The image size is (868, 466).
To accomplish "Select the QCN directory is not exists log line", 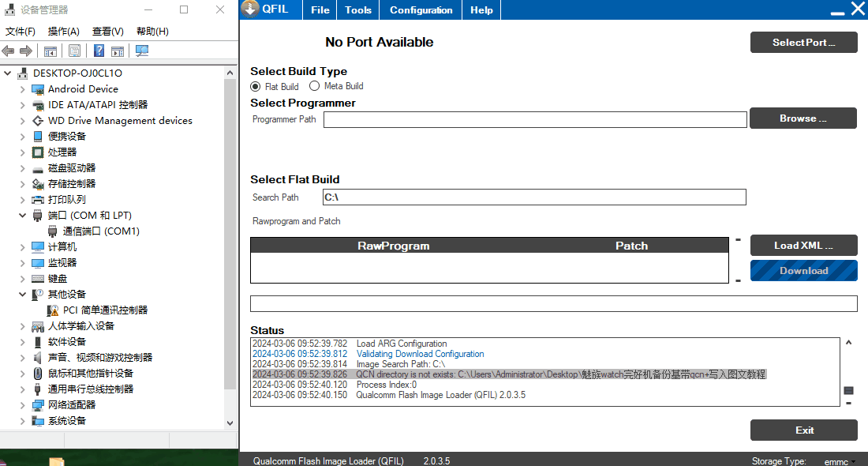I will (509, 374).
